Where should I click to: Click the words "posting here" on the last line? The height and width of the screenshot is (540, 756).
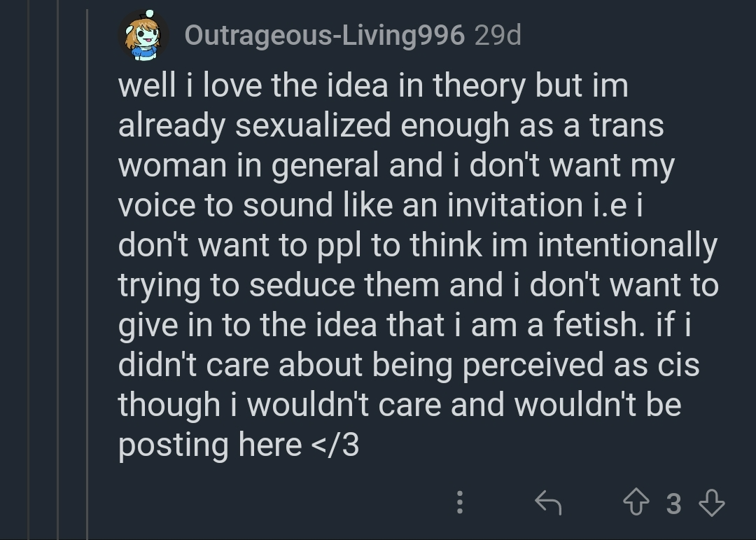tap(210, 445)
